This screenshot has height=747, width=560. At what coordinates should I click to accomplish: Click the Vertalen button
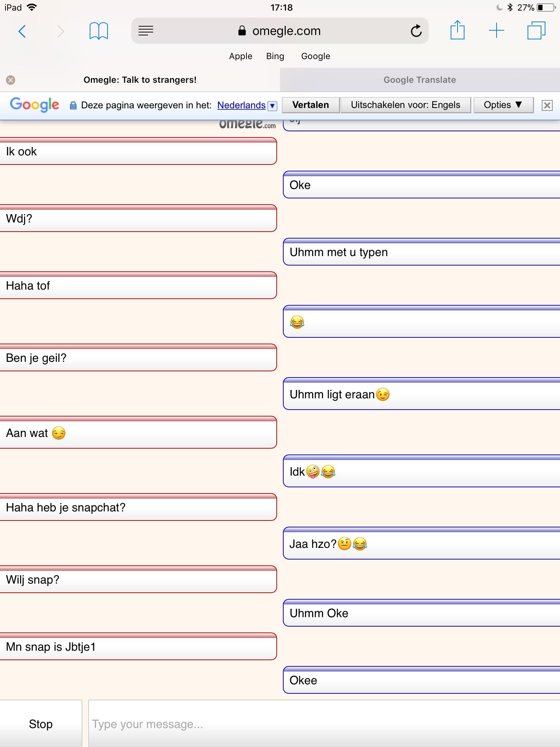click(x=311, y=105)
